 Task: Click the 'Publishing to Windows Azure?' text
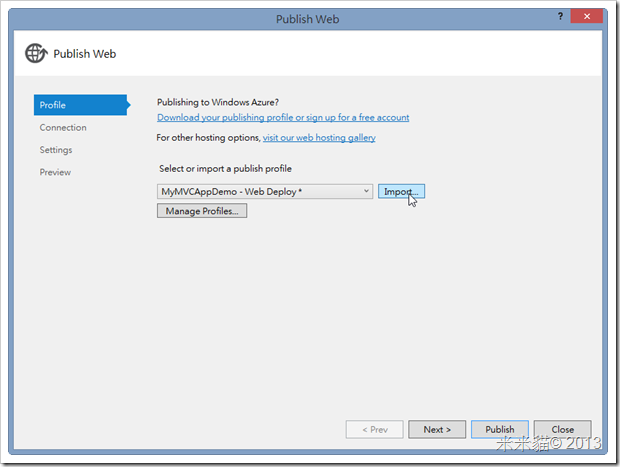click(218, 102)
